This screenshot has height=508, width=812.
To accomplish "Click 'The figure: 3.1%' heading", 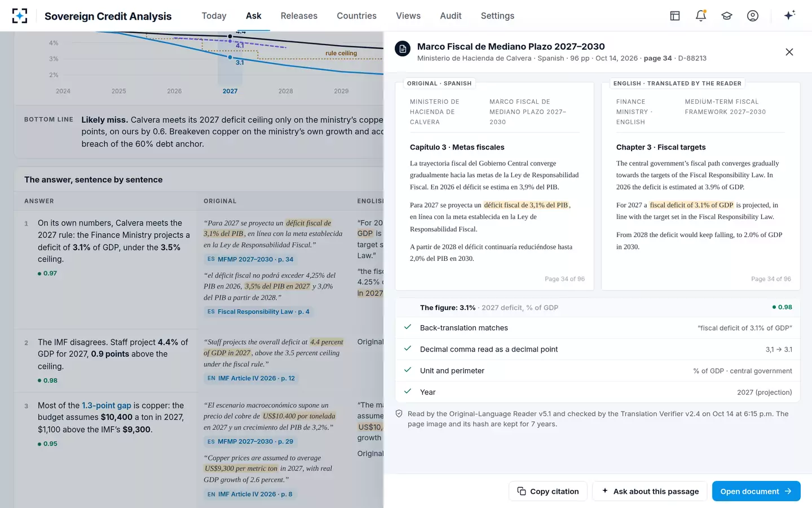I will (x=448, y=308).
